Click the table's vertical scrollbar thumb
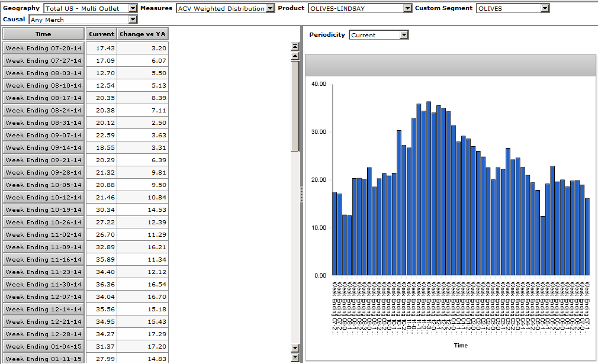This screenshot has width=598, height=364. pyautogui.click(x=295, y=105)
